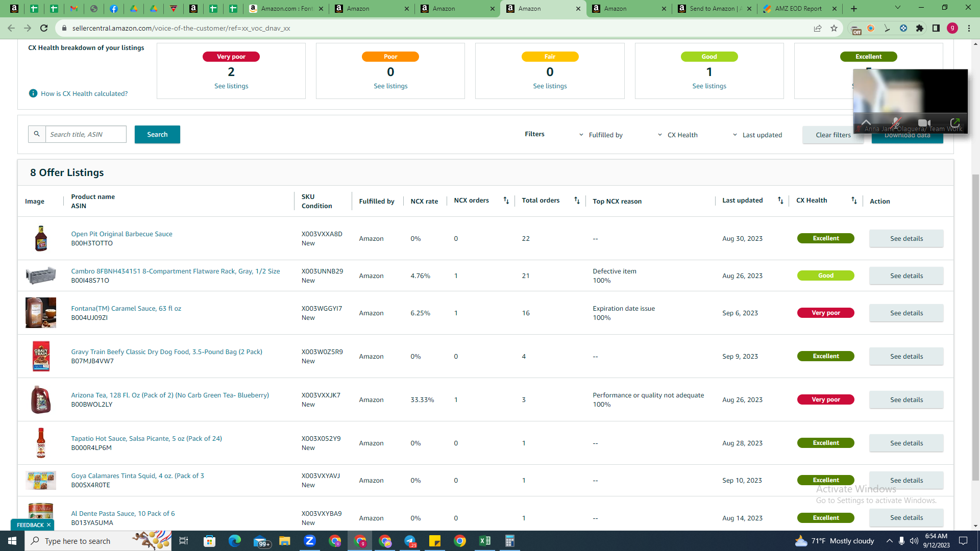Open Excel from the taskbar
The image size is (980, 551).
[485, 541]
